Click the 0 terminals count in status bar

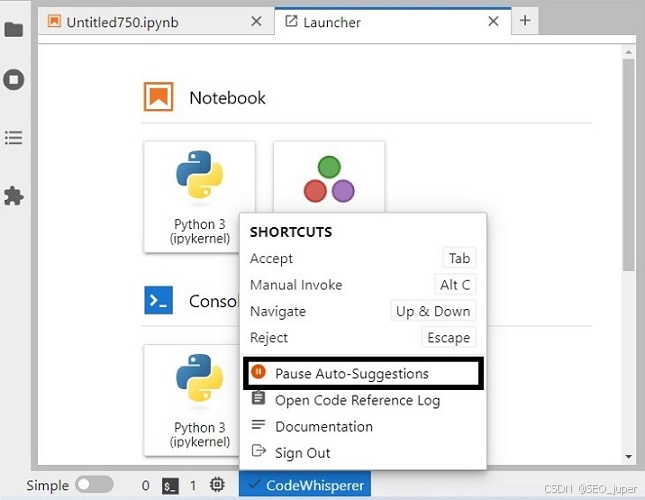[146, 486]
